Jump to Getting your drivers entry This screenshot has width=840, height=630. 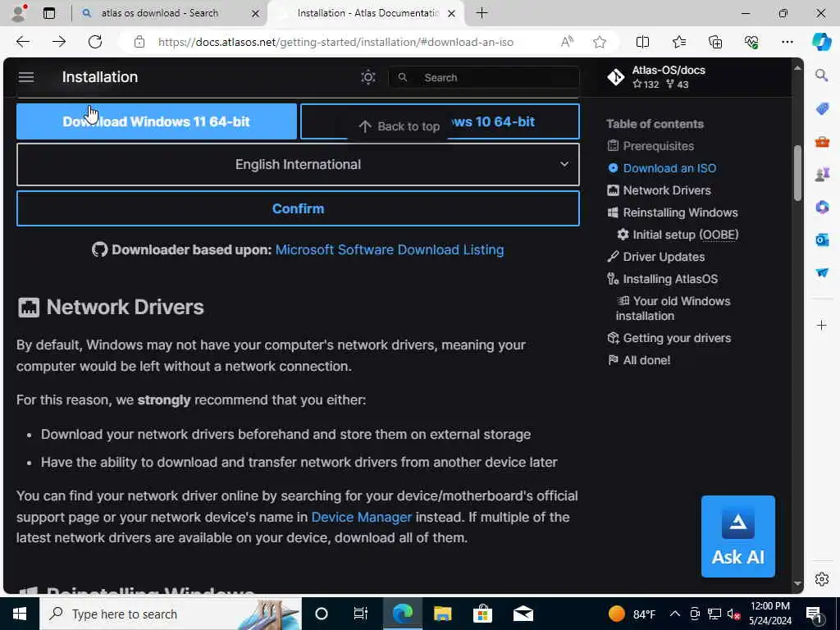pyautogui.click(x=677, y=338)
